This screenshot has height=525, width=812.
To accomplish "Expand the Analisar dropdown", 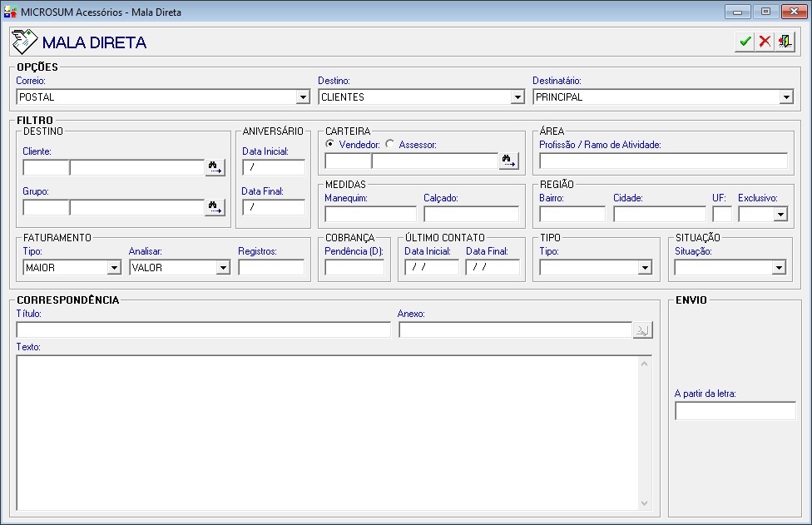I will (x=222, y=268).
